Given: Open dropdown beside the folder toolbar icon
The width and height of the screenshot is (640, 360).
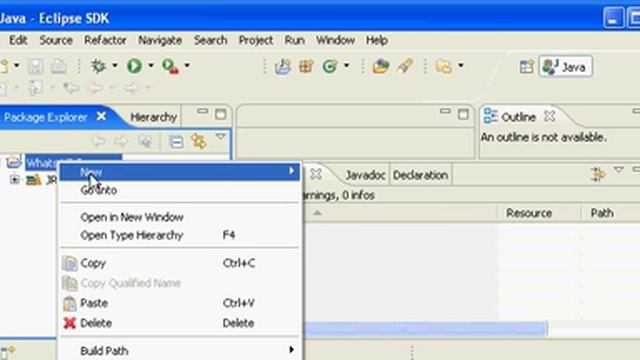Looking at the screenshot, I should click(x=461, y=65).
